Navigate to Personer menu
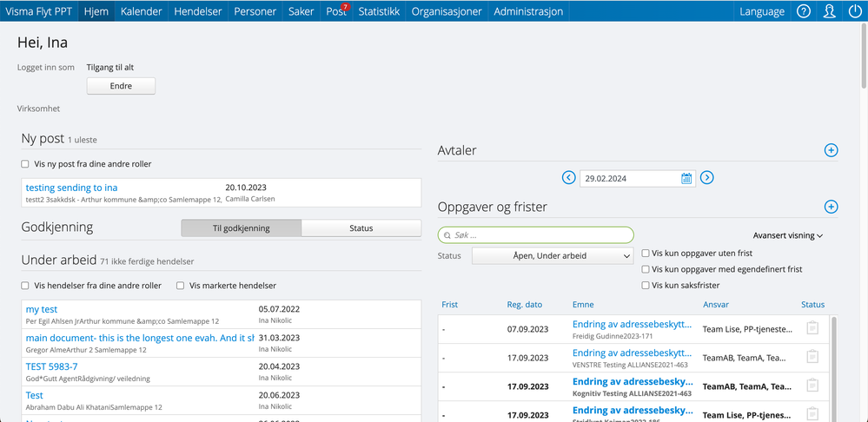The height and width of the screenshot is (422, 868). pos(255,11)
